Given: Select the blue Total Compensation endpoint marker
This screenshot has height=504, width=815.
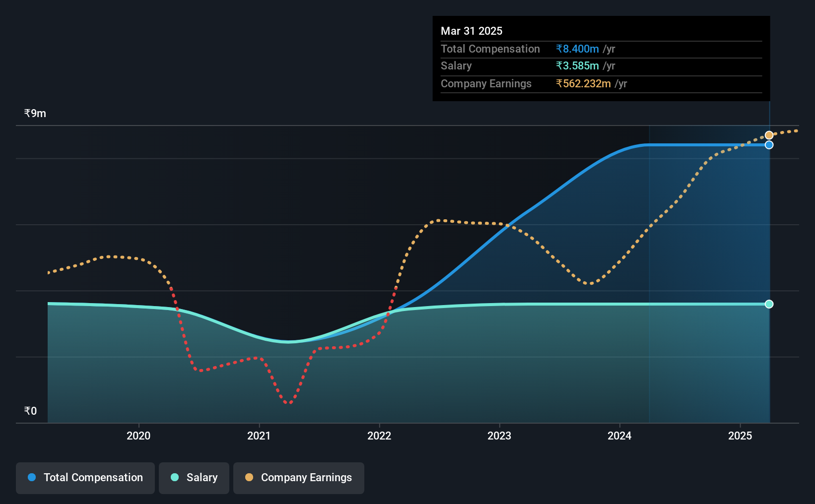Looking at the screenshot, I should [769, 145].
